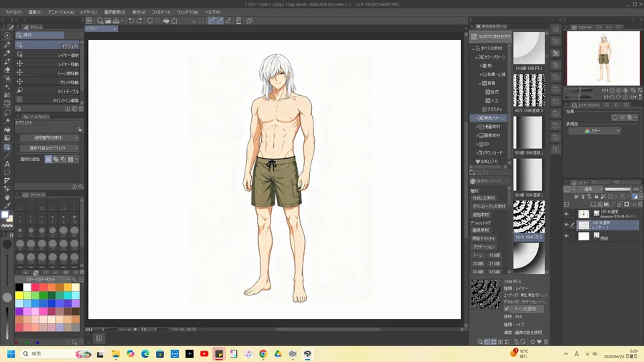Open Clip Studio icon left of command bar
This screenshot has width=644, height=362.
89,21
